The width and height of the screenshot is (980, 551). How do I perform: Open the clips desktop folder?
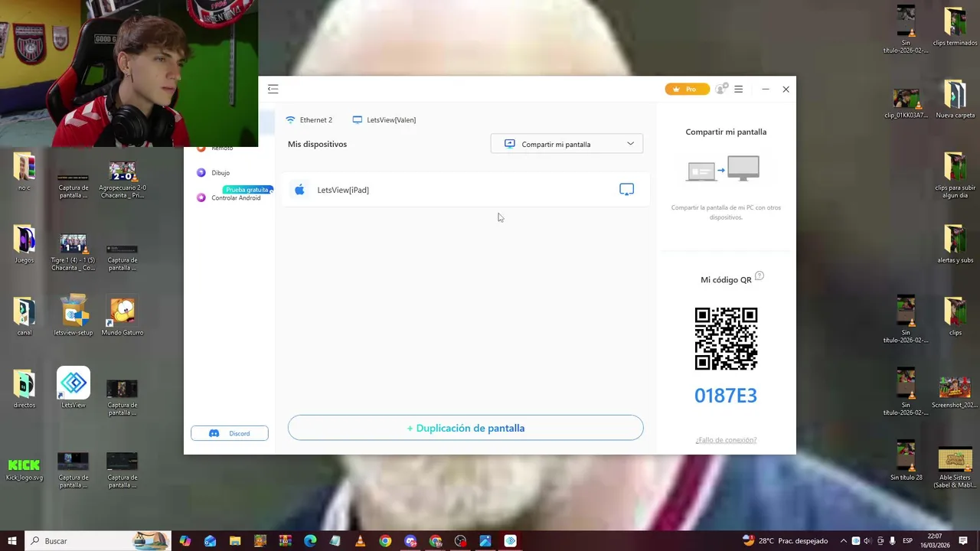click(955, 316)
